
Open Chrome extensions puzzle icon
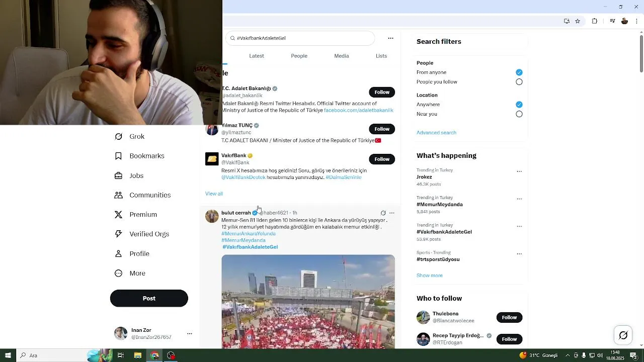(x=595, y=21)
